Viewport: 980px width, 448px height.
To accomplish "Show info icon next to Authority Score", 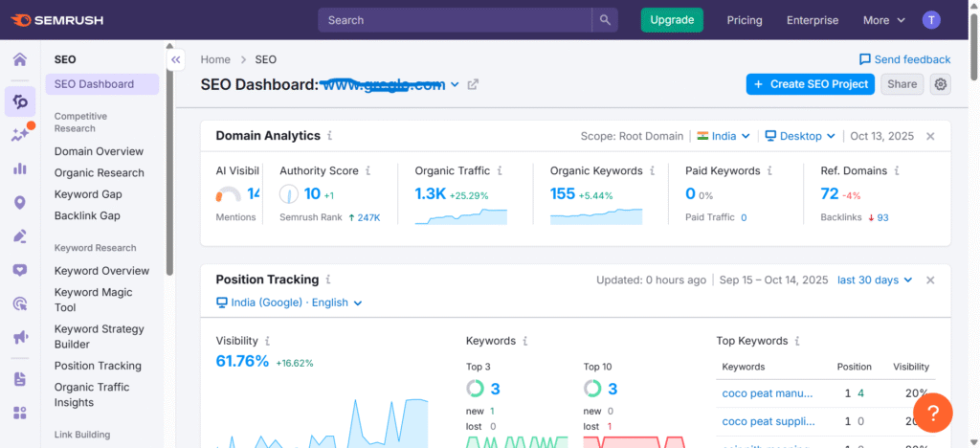I will pyautogui.click(x=368, y=170).
